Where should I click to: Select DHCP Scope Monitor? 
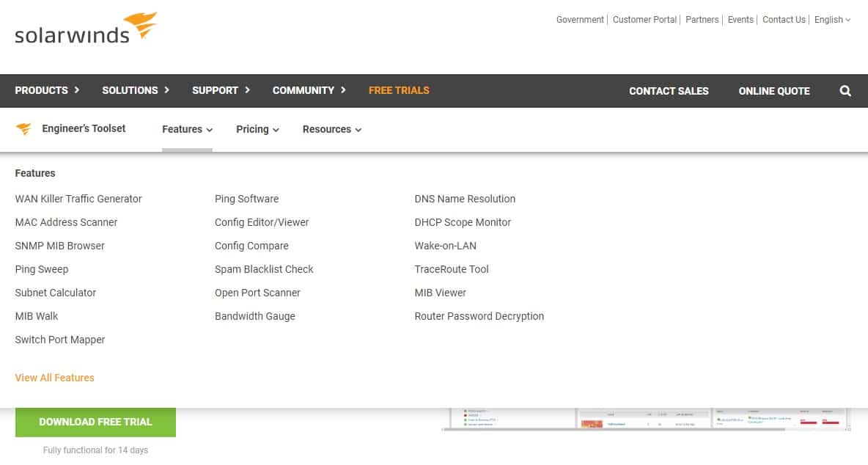(463, 222)
